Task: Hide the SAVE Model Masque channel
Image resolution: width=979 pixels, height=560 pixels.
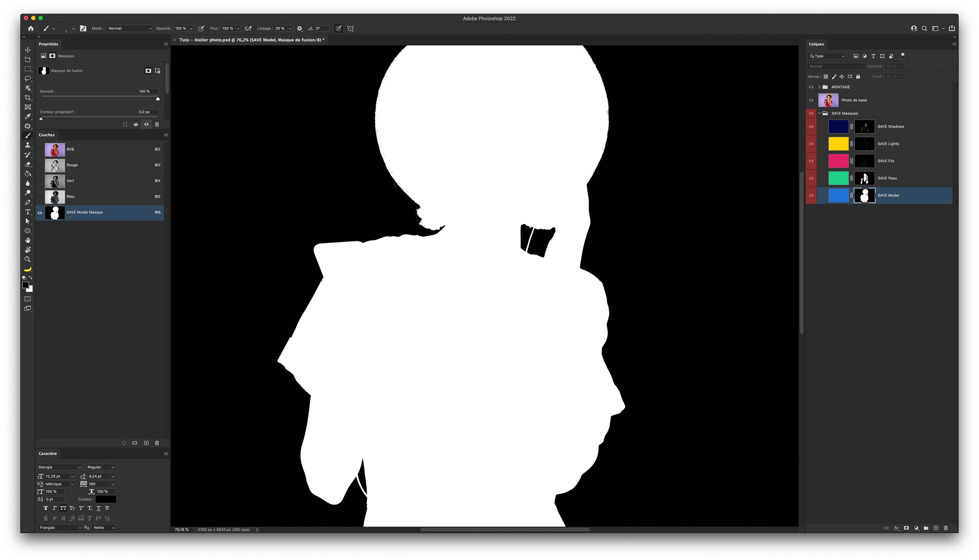Action: point(40,213)
